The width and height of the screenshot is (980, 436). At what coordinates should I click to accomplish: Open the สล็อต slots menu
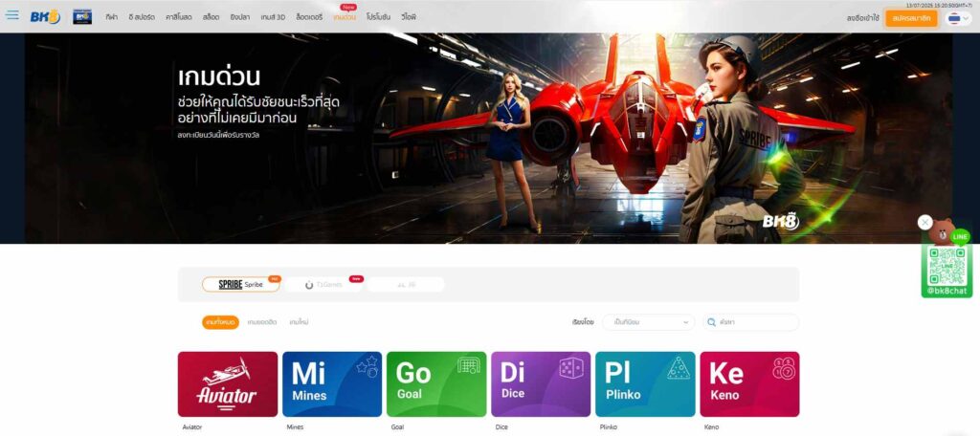pos(212,17)
